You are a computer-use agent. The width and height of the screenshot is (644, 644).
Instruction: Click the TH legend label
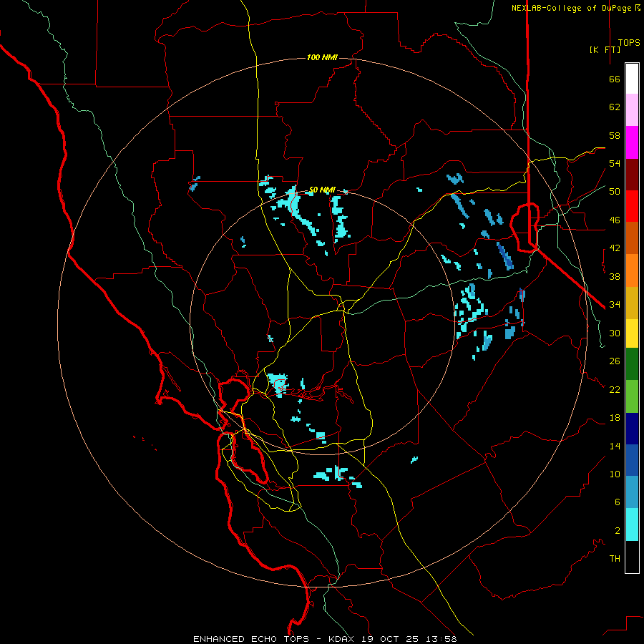[x=615, y=558]
